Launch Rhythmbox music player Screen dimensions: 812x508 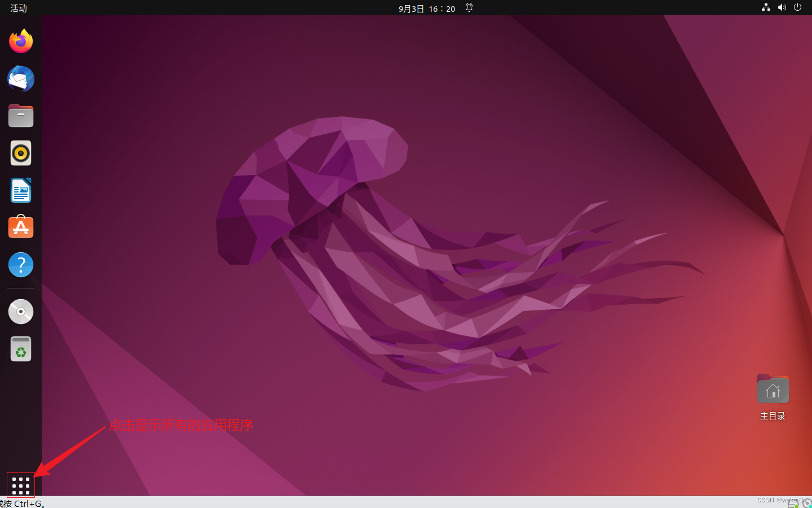pos(21,153)
